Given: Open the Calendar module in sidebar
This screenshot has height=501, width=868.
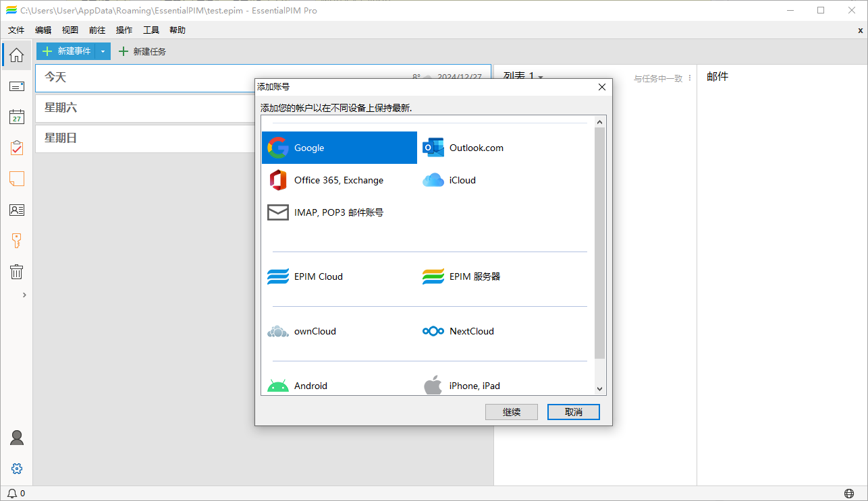Looking at the screenshot, I should pyautogui.click(x=16, y=117).
